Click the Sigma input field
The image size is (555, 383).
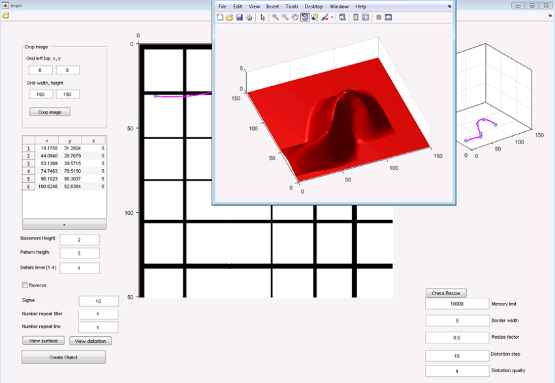coord(98,301)
